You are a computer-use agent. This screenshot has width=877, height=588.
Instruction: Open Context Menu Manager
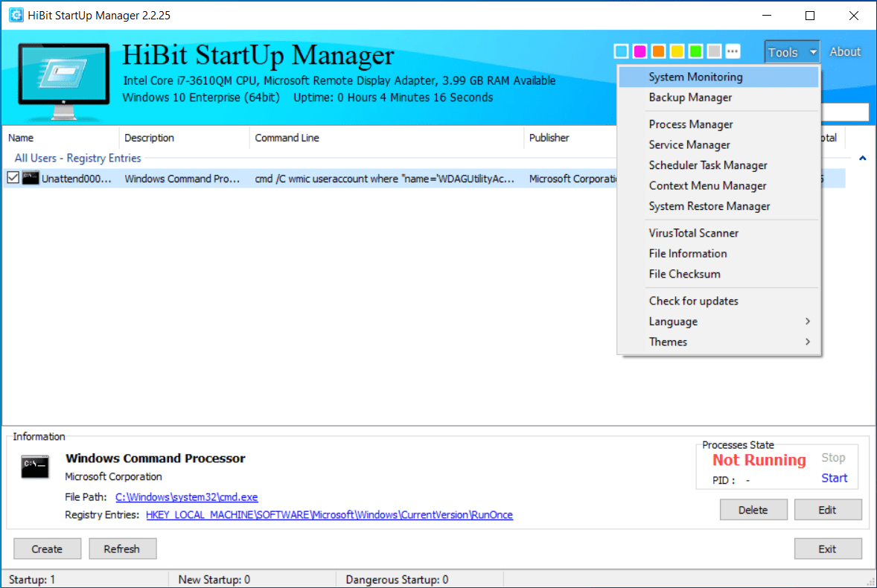(x=719, y=185)
